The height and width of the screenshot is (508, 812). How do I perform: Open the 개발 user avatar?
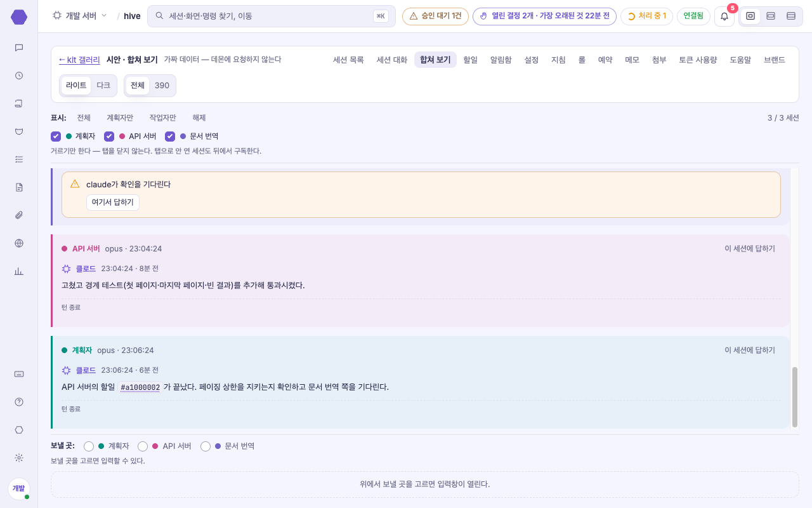(x=19, y=488)
